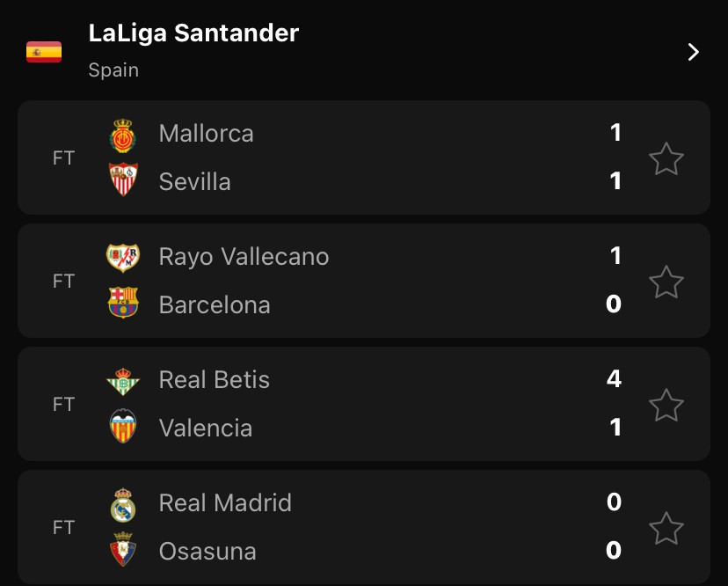This screenshot has height=586, width=728.
Task: Click the Real Madrid club crest
Action: click(123, 505)
